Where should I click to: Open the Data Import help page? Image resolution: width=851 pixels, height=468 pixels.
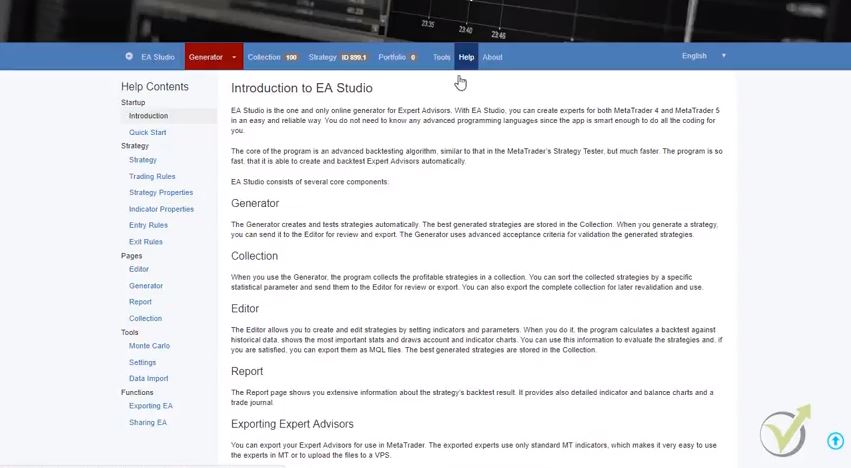tap(148, 378)
